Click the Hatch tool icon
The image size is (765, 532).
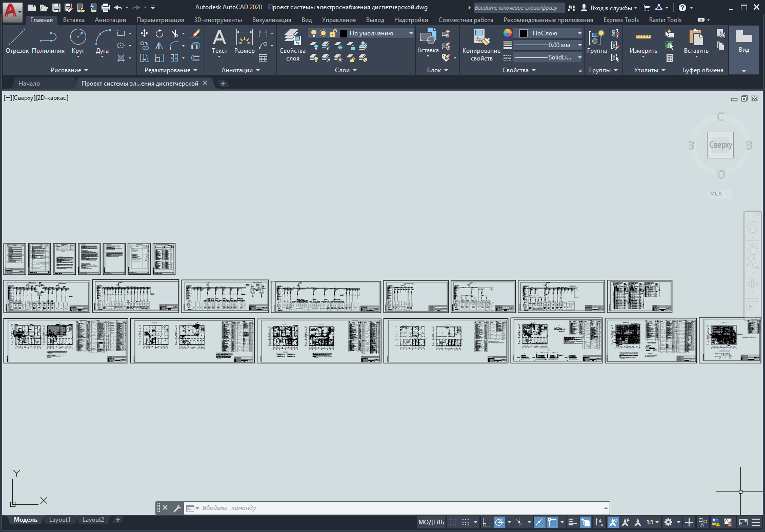click(121, 58)
